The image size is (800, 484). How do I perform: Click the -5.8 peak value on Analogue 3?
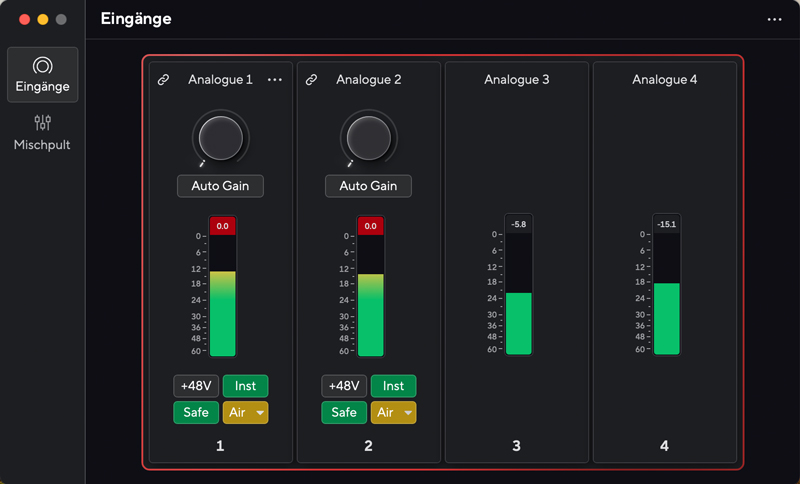click(518, 224)
